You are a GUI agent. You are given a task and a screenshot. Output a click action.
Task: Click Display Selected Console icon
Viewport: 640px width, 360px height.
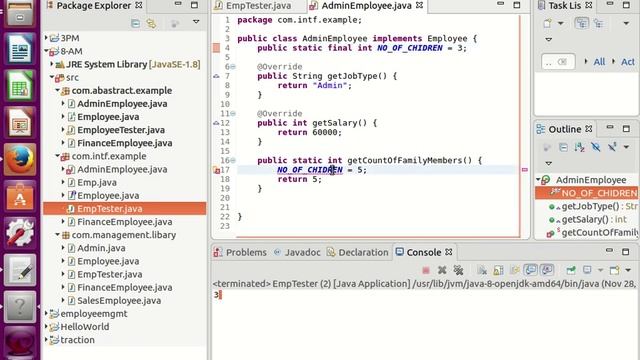point(587,270)
